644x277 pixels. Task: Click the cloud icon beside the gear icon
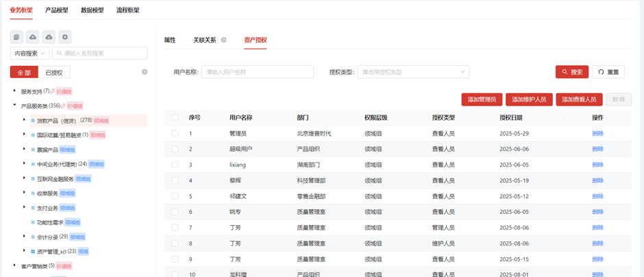pos(49,37)
